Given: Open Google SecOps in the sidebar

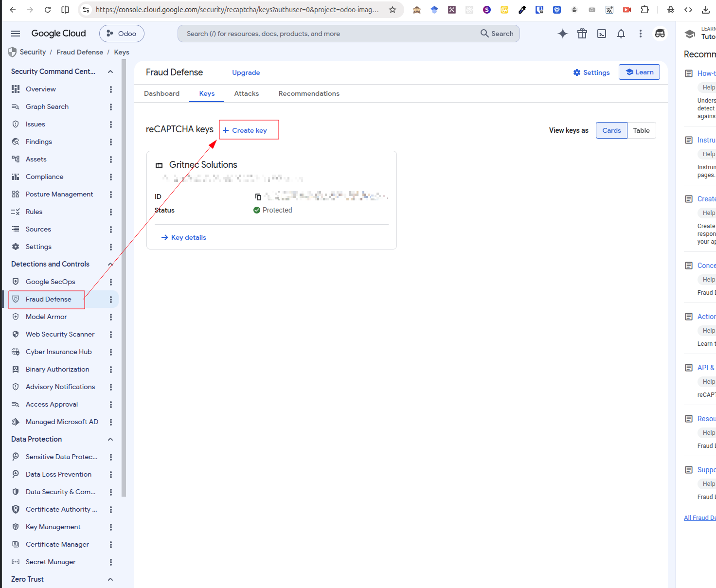Looking at the screenshot, I should tap(51, 282).
